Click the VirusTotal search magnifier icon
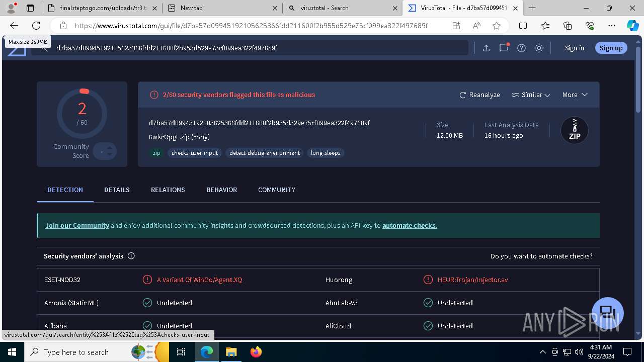 coord(44,48)
